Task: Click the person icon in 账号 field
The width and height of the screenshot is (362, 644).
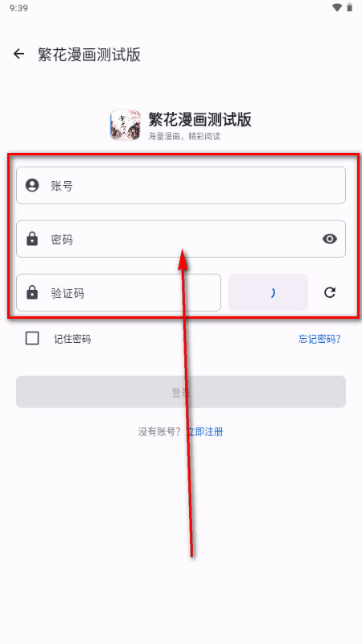Action: pos(32,185)
